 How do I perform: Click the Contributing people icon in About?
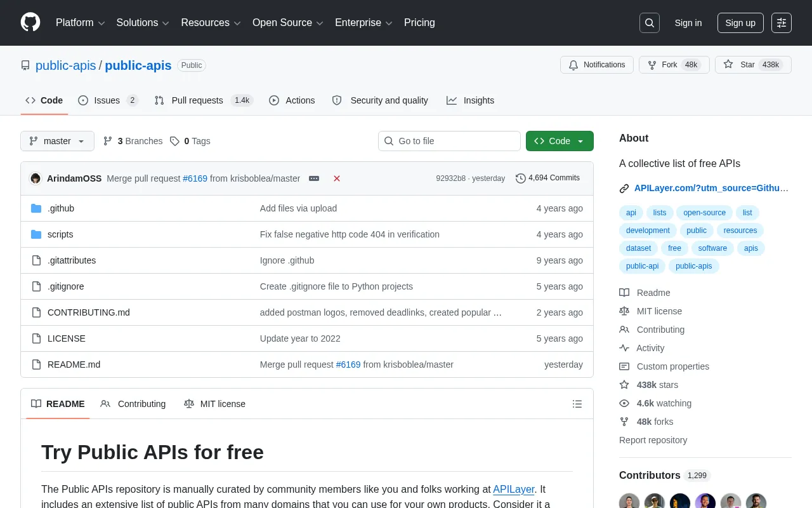point(624,330)
